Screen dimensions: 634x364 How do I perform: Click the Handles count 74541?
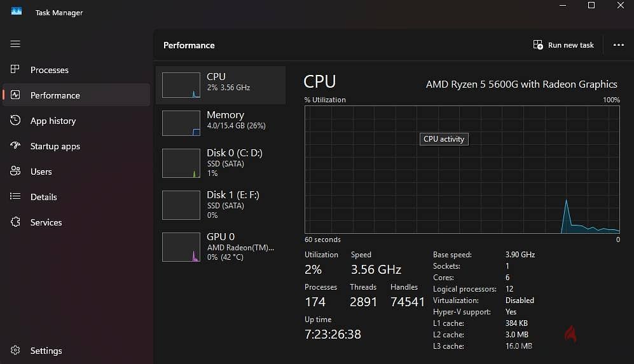tap(408, 302)
